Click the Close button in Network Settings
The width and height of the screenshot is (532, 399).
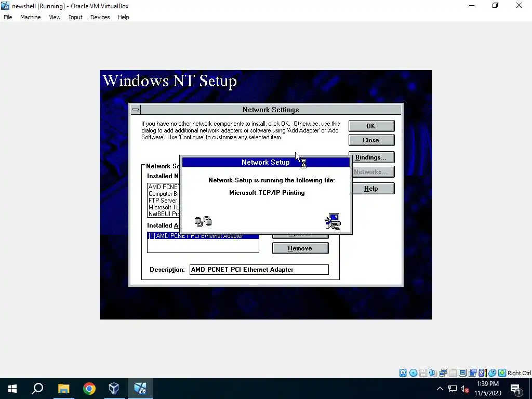pyautogui.click(x=371, y=140)
